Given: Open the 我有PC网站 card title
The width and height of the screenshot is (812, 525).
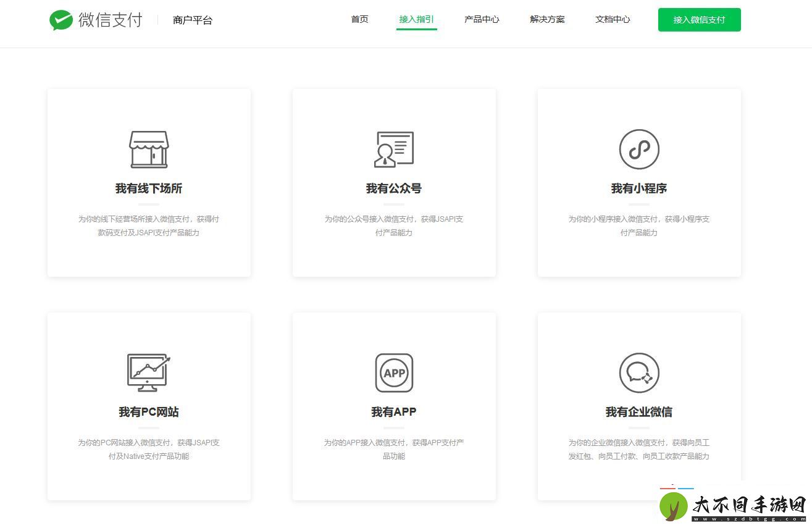Looking at the screenshot, I should click(x=149, y=412).
